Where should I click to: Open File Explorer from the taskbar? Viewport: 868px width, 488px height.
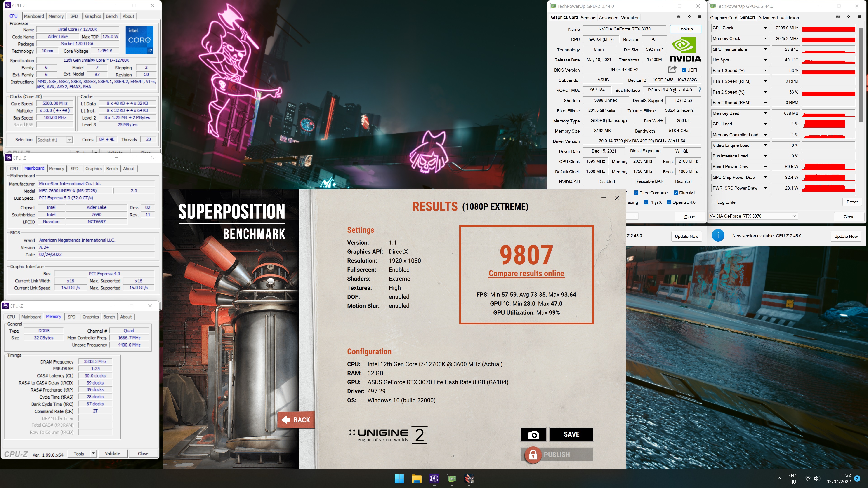[x=416, y=479]
